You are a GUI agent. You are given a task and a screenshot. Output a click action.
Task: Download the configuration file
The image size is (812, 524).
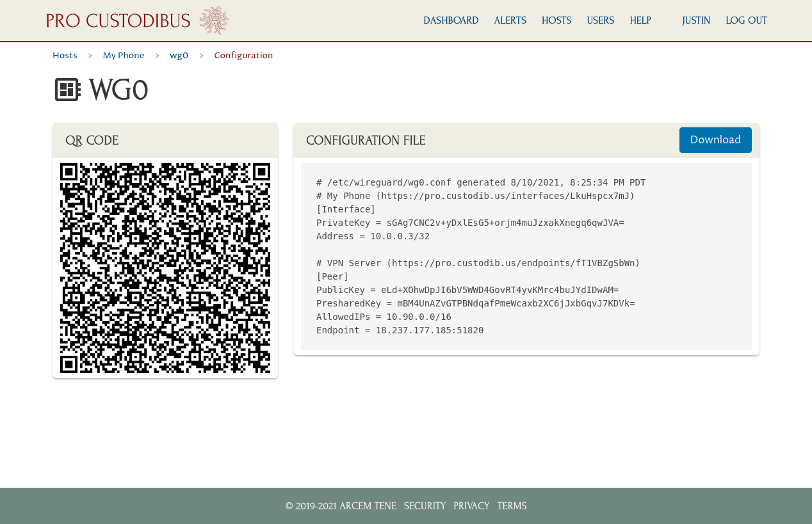coord(715,140)
